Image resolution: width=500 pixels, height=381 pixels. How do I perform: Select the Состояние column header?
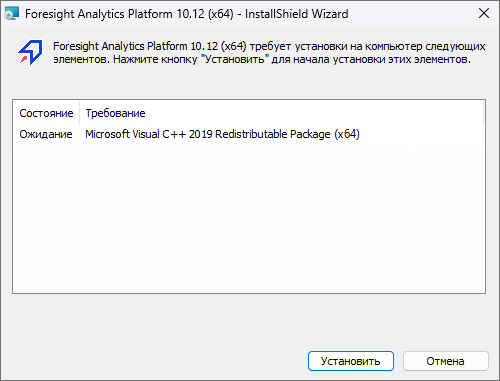(x=46, y=113)
